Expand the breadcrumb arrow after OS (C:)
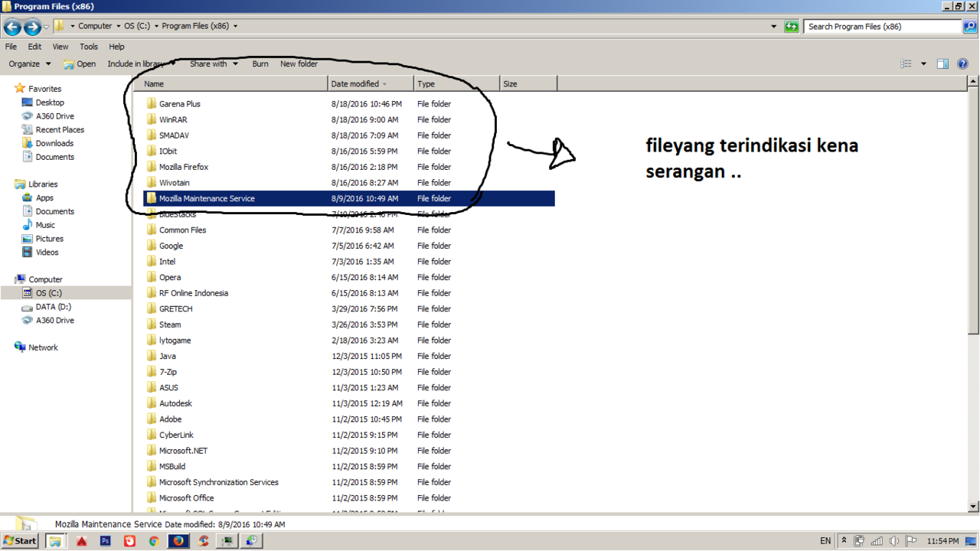Image resolution: width=980 pixels, height=551 pixels. point(156,26)
